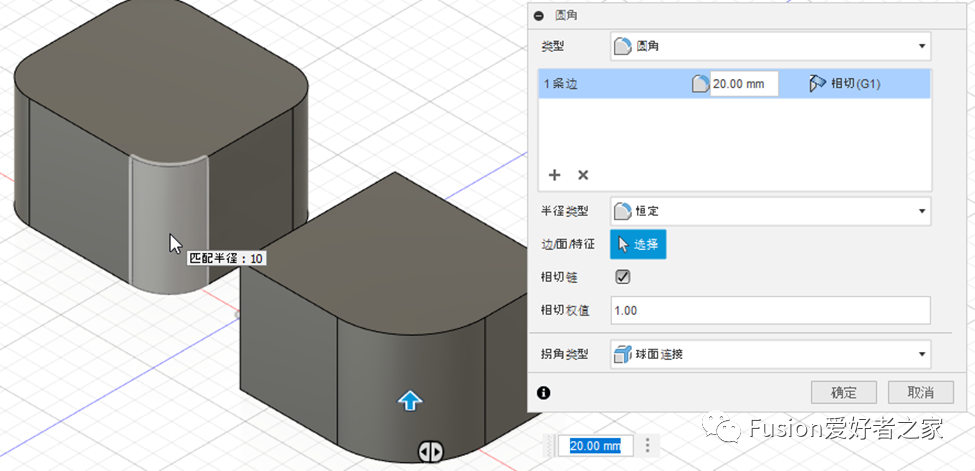
Task: Click the blue 选择 selection button
Action: [x=638, y=243]
